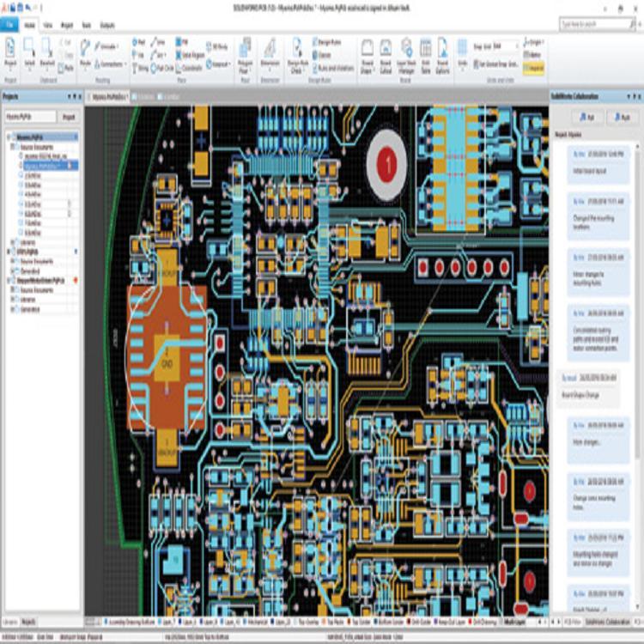Toggle Metric units in the ribbon
This screenshot has height=644, width=644.
tap(532, 52)
